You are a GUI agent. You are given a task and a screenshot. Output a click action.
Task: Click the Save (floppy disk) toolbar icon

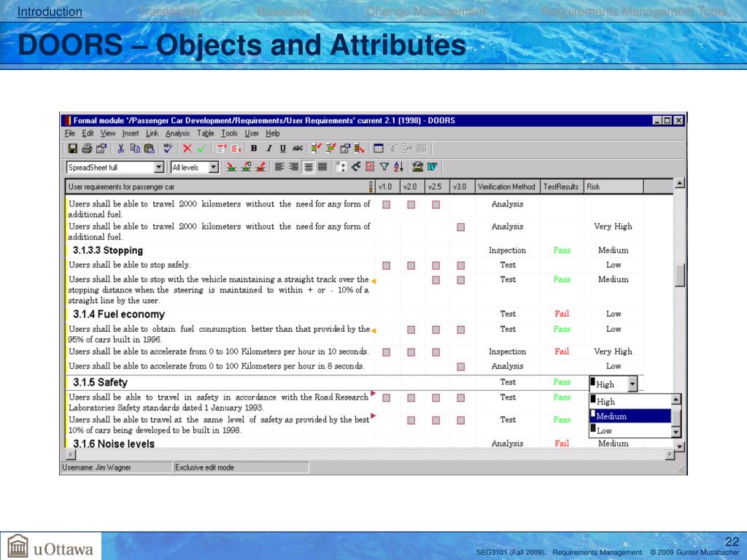(x=72, y=149)
